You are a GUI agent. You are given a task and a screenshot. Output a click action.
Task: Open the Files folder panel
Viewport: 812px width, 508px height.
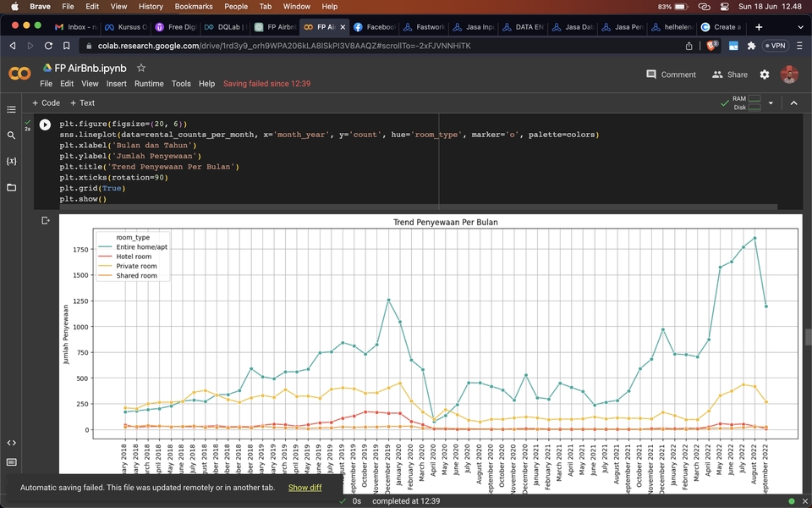click(11, 187)
